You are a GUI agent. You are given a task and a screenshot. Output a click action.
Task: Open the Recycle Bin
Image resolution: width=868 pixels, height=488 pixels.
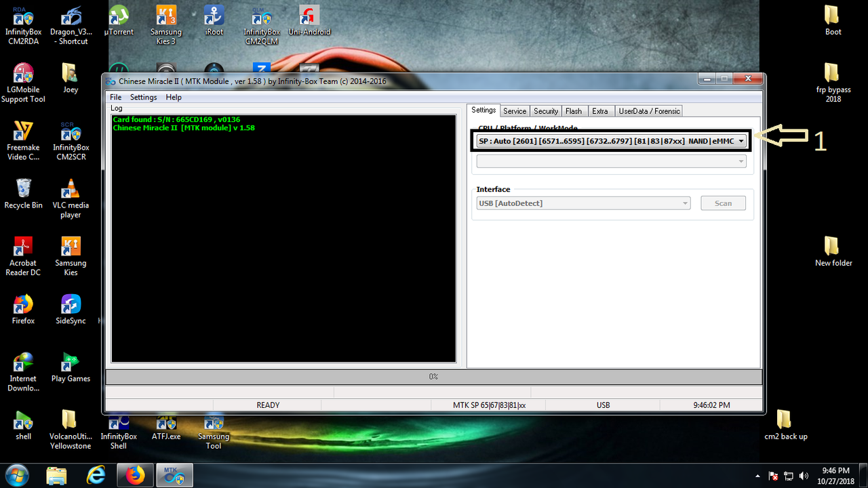pos(23,194)
